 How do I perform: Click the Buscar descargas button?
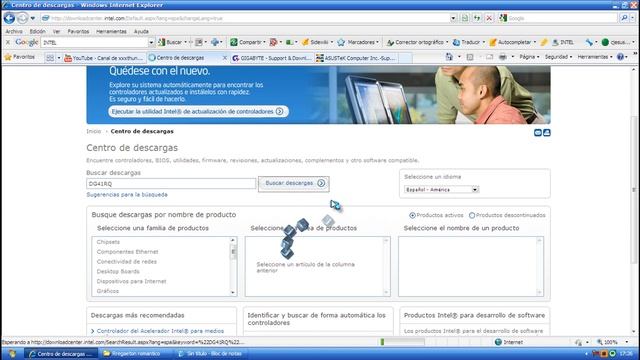294,183
